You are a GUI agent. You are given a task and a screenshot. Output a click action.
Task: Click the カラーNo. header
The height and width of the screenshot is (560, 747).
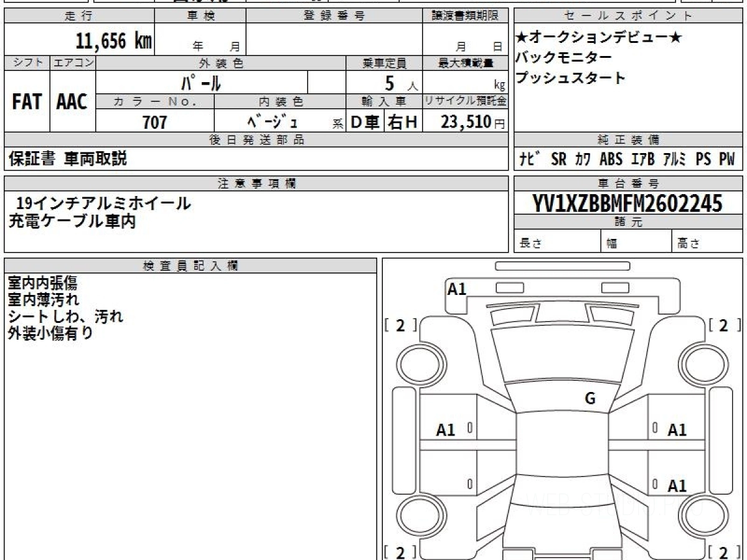[155, 101]
